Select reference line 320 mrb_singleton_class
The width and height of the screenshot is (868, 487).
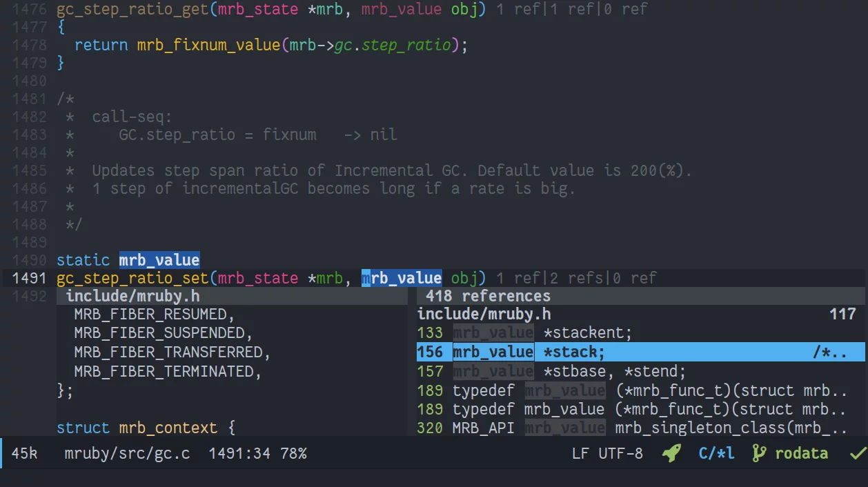640,428
